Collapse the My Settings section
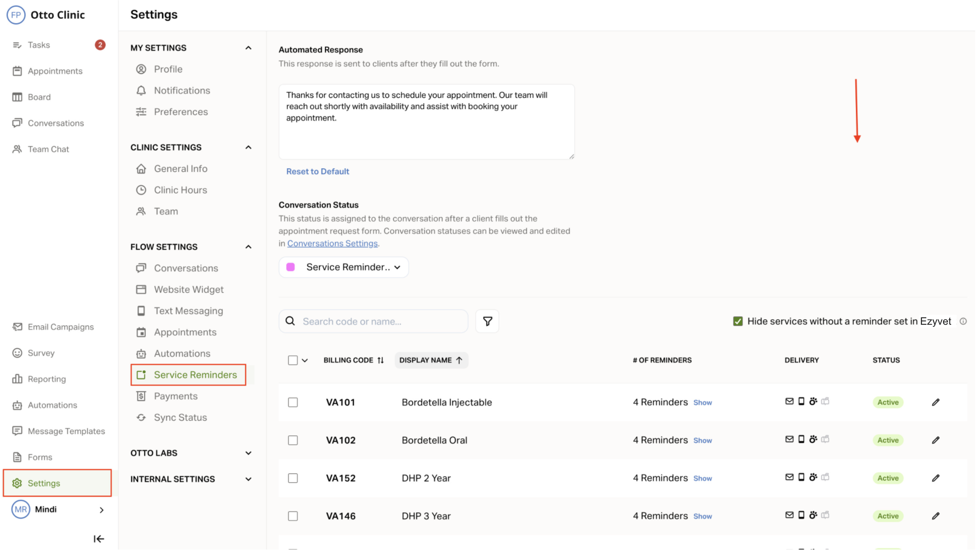 pos(249,48)
